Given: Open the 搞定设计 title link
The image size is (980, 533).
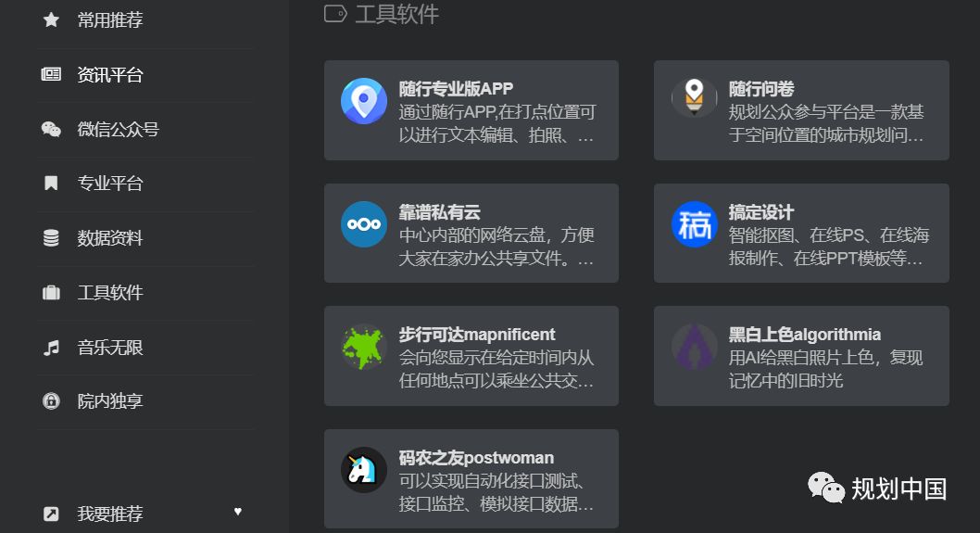Looking at the screenshot, I should [760, 212].
